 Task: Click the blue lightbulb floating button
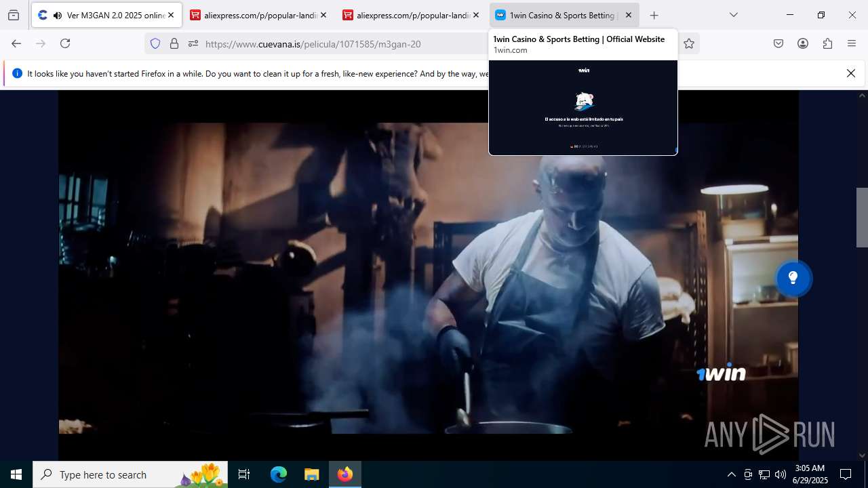[793, 278]
